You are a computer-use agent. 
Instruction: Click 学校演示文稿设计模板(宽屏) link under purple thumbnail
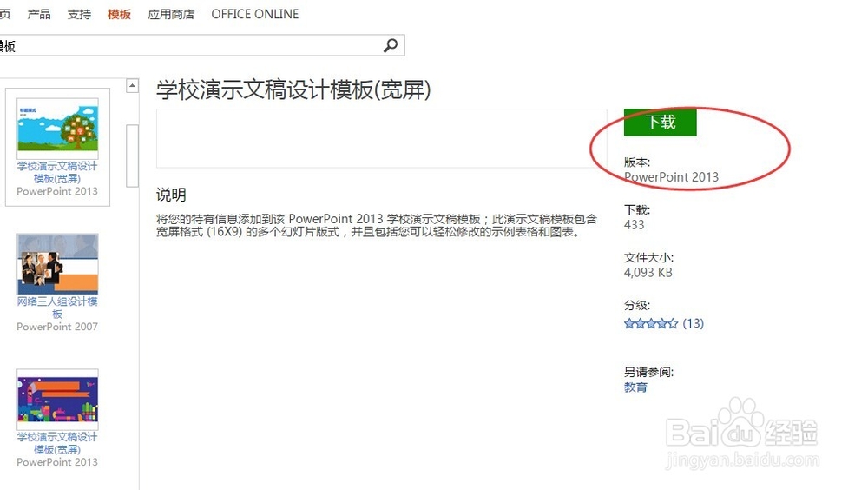(x=57, y=443)
